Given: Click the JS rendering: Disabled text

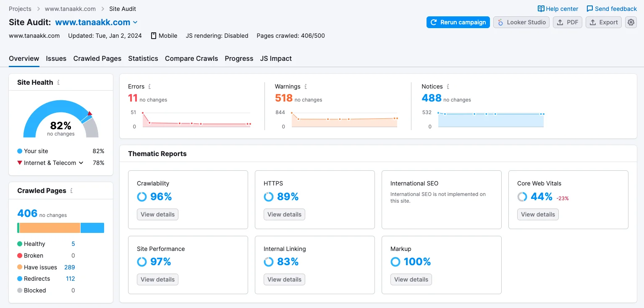Looking at the screenshot, I should (217, 36).
